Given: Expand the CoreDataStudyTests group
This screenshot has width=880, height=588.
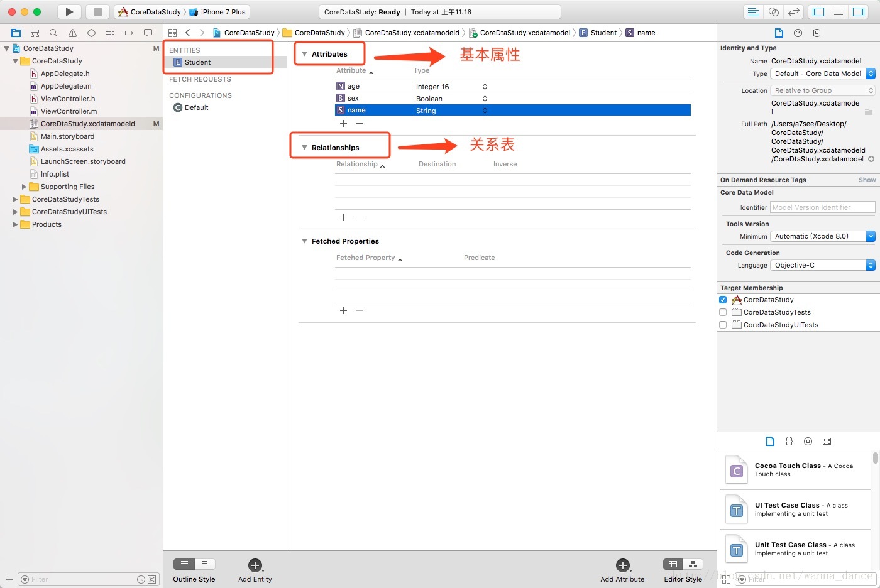Looking at the screenshot, I should pyautogui.click(x=16, y=199).
